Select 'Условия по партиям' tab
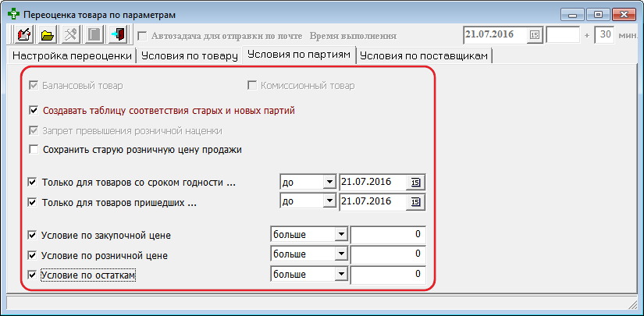The width and height of the screenshot is (644, 316). pos(300,55)
